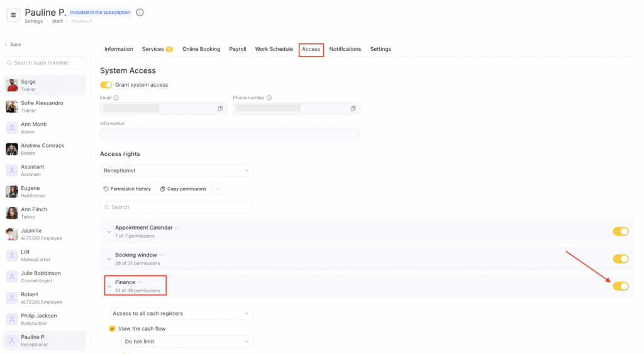Disable the Grant system access switch
Image resolution: width=644 pixels, height=354 pixels.
click(106, 85)
